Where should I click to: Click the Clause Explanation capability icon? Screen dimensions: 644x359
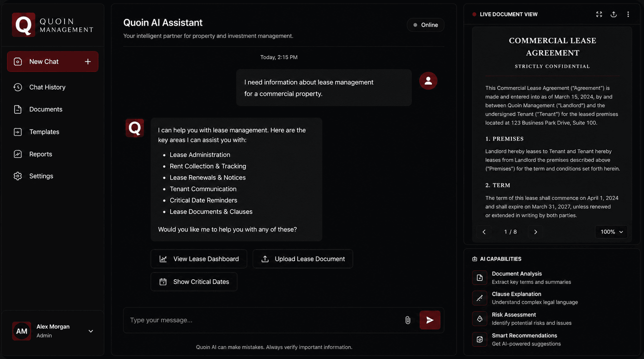479,298
